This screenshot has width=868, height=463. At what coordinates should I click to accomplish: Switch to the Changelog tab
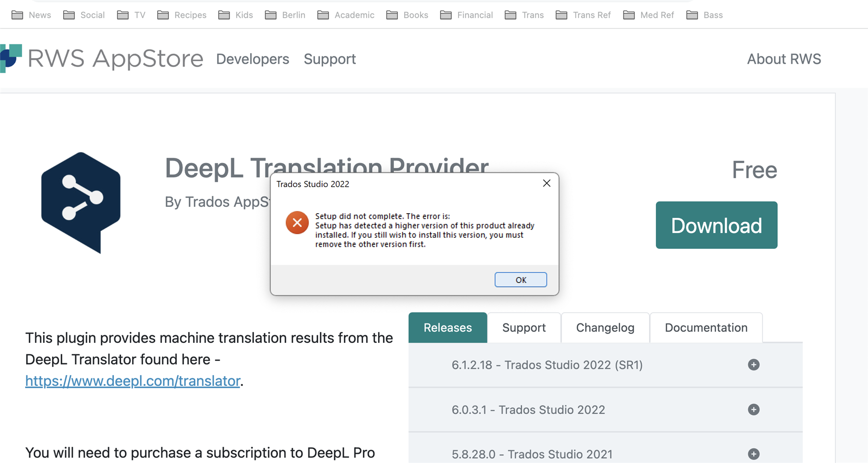point(605,327)
